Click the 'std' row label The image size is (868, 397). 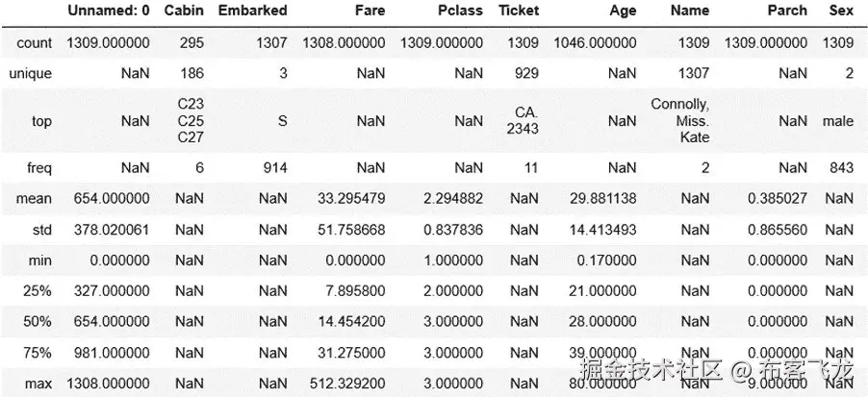point(40,229)
